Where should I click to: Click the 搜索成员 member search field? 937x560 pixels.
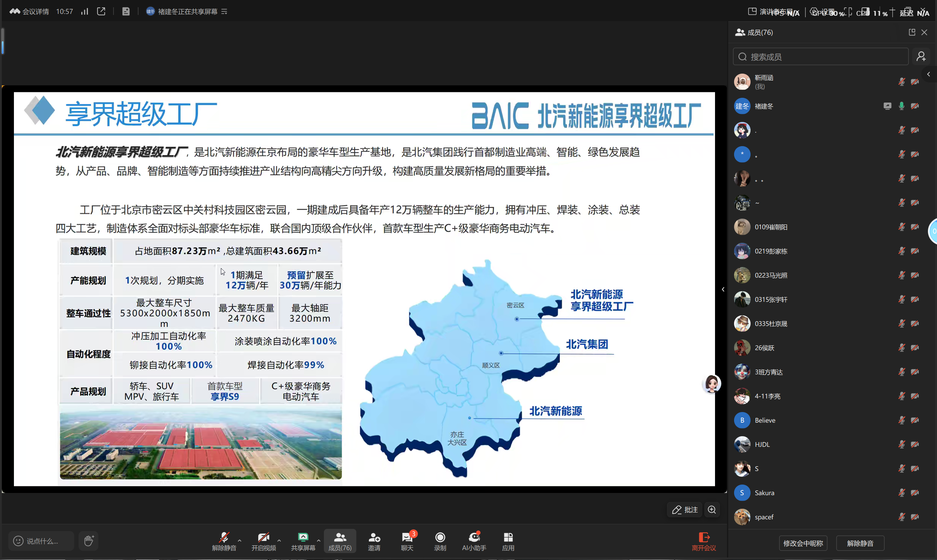(815, 56)
